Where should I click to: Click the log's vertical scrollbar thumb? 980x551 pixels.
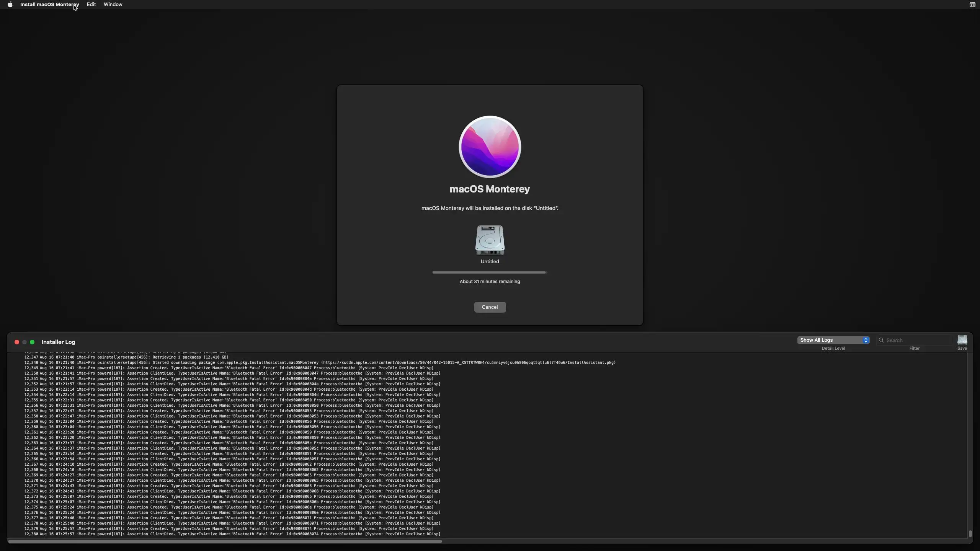click(970, 533)
